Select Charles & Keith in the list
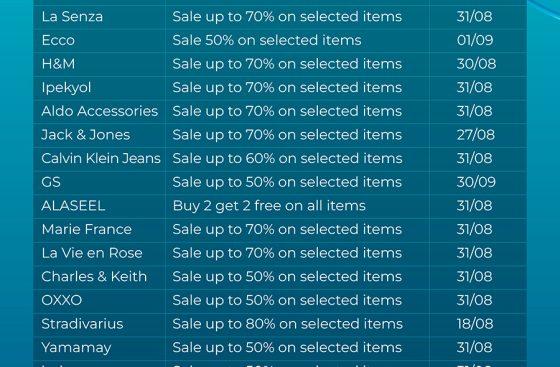This screenshot has height=367, width=560. [x=94, y=276]
